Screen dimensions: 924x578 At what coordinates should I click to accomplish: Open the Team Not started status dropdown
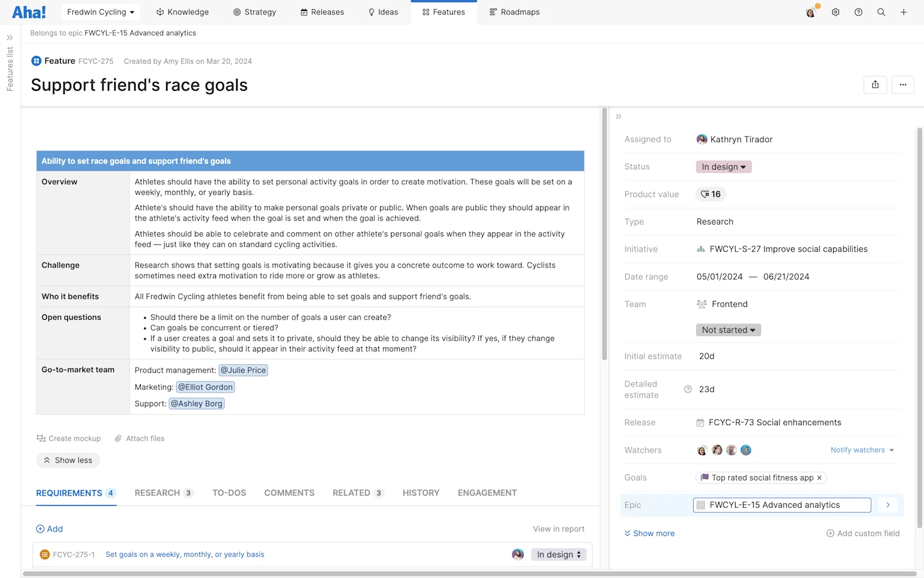tap(728, 330)
